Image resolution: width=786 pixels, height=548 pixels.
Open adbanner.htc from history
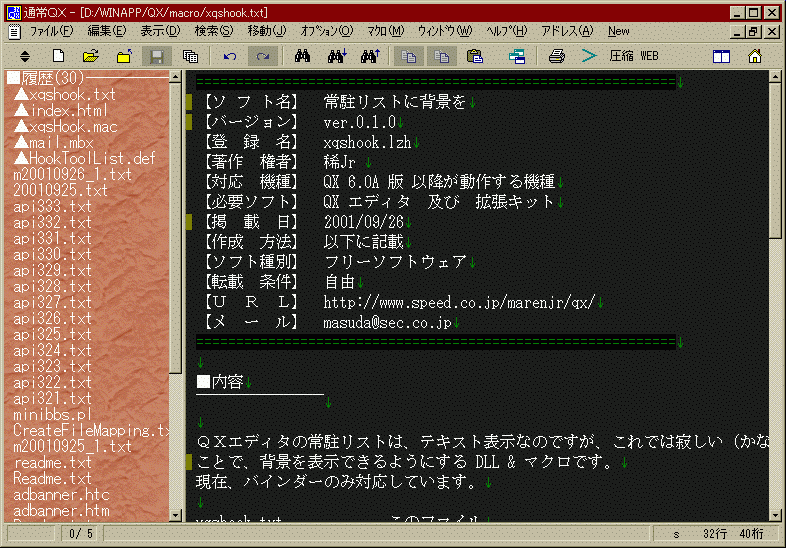(61, 495)
